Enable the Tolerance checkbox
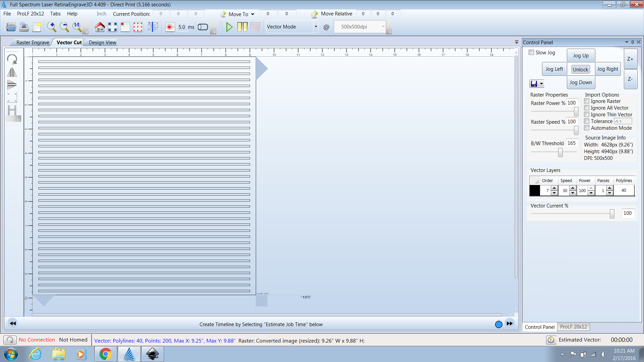The width and height of the screenshot is (644, 362). 587,121
